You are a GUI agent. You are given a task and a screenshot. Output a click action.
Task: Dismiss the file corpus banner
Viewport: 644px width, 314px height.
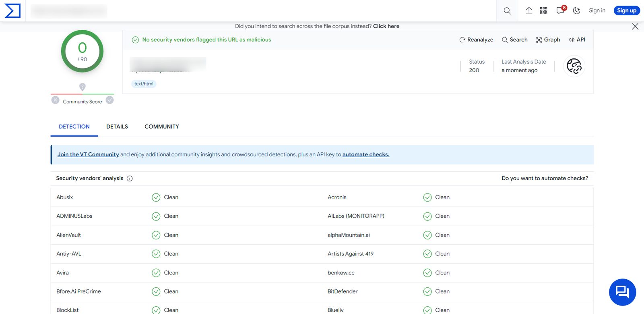(x=635, y=27)
